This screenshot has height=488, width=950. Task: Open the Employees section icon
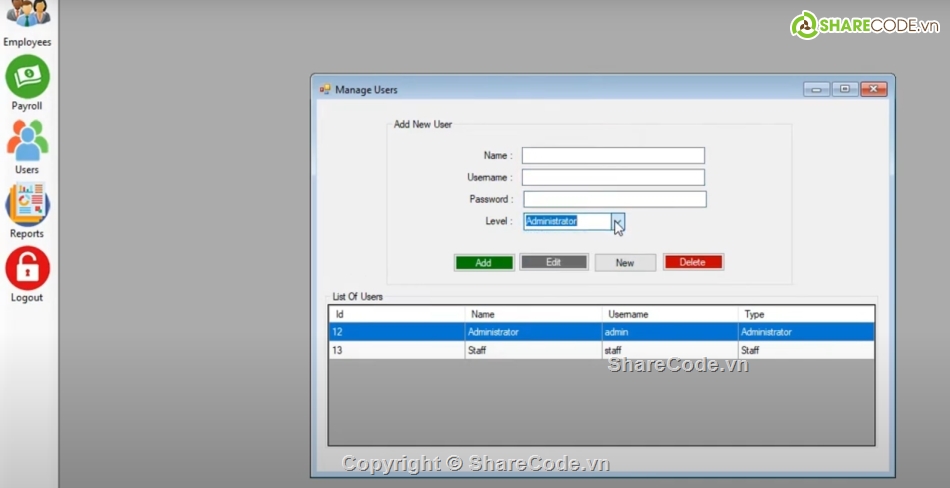[x=27, y=13]
